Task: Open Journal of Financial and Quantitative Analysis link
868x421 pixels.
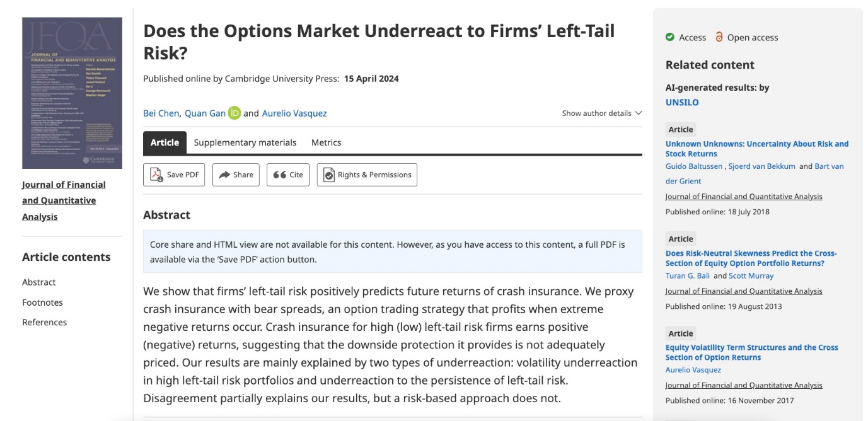Action: (x=64, y=200)
